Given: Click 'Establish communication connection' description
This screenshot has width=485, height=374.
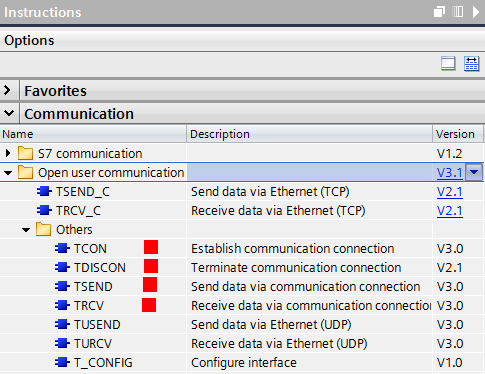Looking at the screenshot, I should click(x=292, y=249).
